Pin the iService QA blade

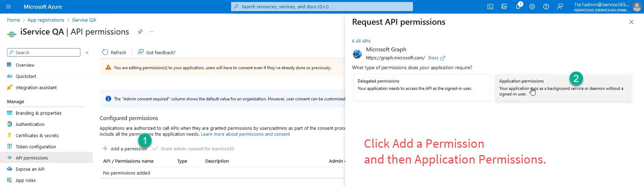click(x=140, y=32)
